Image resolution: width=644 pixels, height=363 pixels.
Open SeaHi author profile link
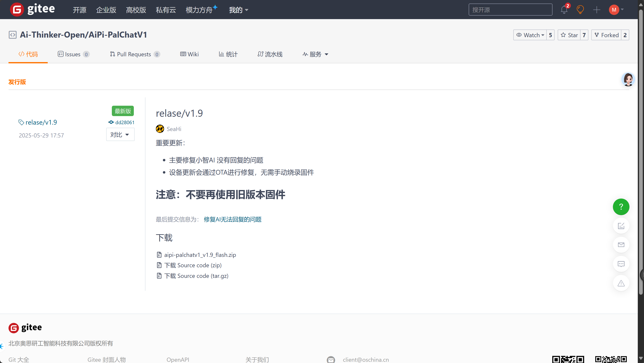tap(174, 129)
